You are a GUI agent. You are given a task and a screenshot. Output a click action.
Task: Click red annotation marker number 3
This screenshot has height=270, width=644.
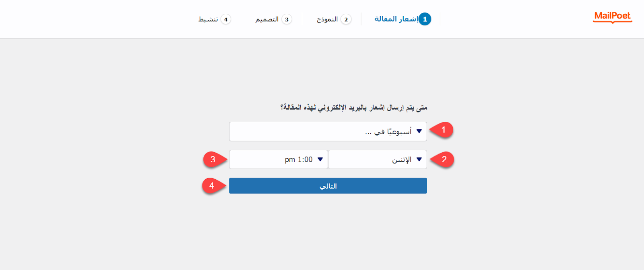pos(213,160)
